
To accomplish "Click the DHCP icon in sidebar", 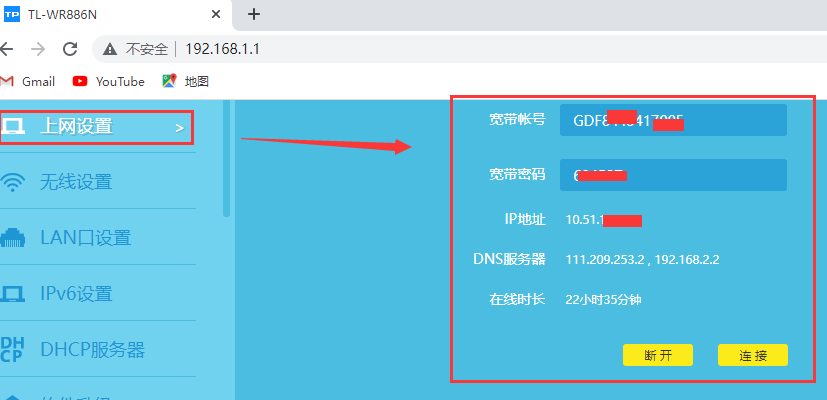I will (12, 349).
